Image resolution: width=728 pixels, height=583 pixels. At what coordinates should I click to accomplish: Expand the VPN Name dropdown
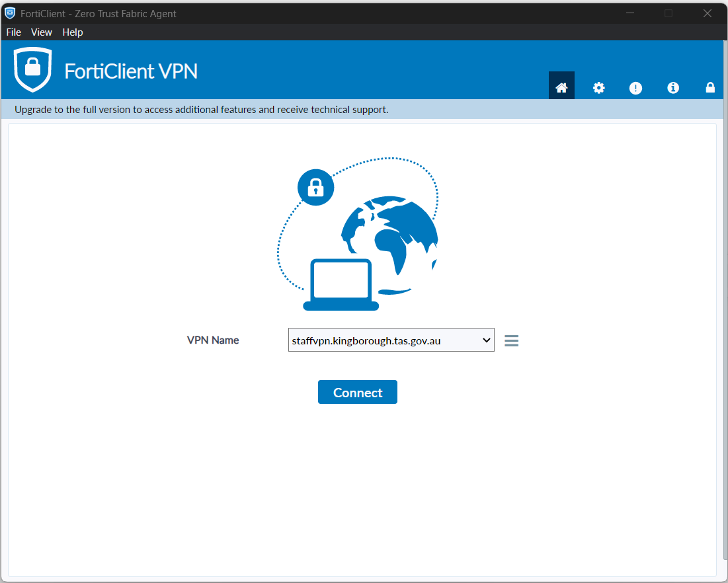[391, 340]
